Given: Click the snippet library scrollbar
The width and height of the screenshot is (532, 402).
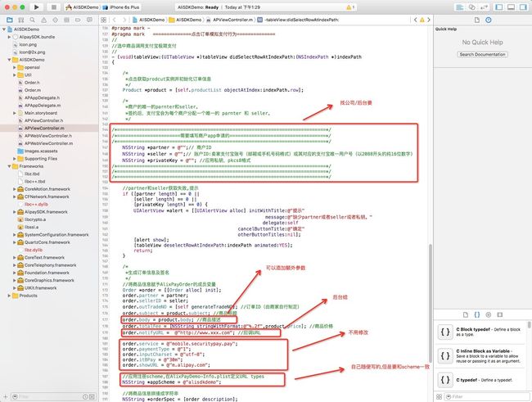Looking at the screenshot, I should tap(529, 325).
